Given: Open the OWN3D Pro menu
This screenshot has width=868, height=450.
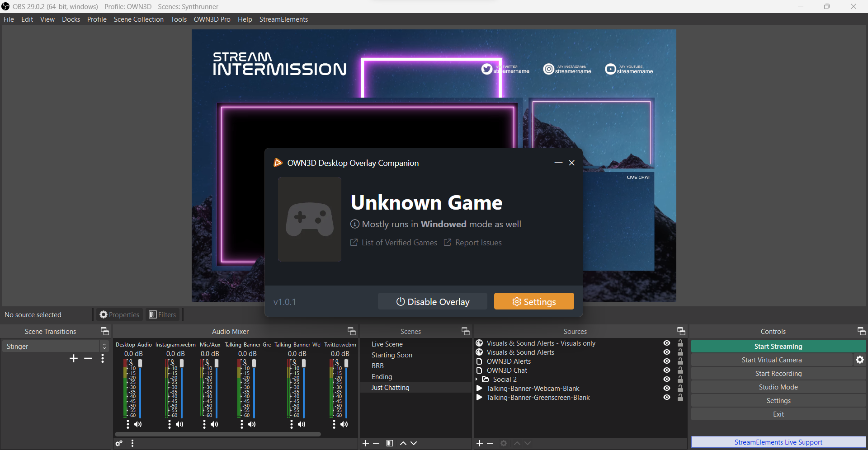Looking at the screenshot, I should coord(212,19).
